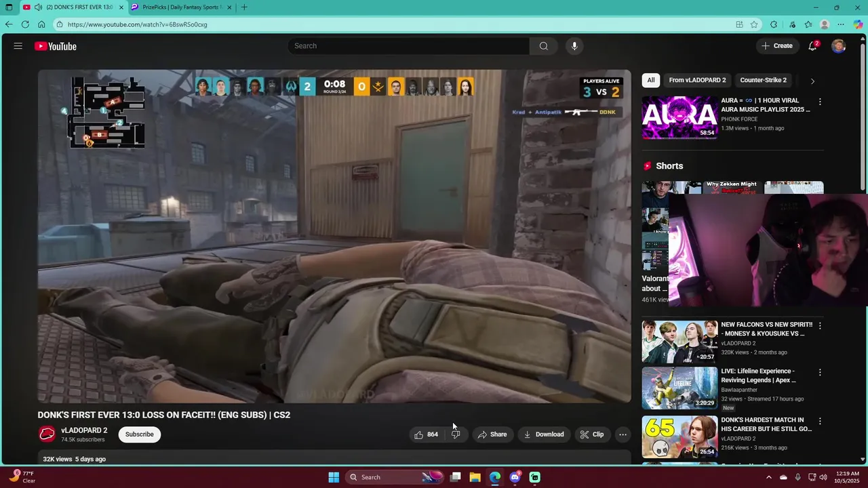This screenshot has width=868, height=488.
Task: Go back with the browser back arrow
Action: [9, 24]
